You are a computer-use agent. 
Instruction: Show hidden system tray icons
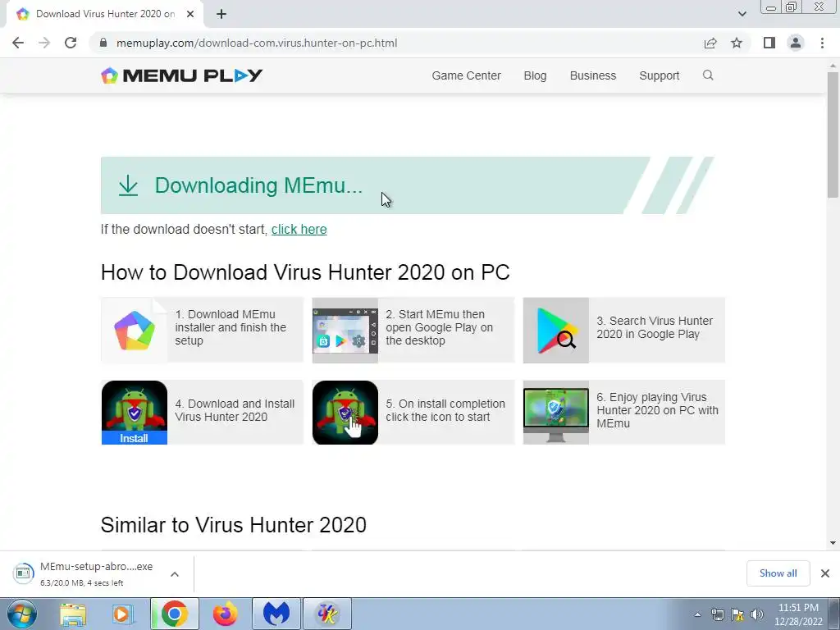(697, 614)
